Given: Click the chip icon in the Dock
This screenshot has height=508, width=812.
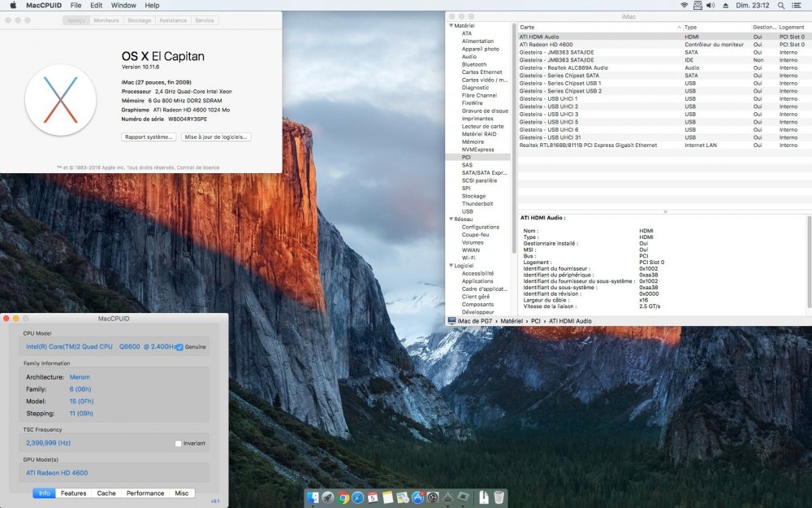Looking at the screenshot, I should point(463,497).
